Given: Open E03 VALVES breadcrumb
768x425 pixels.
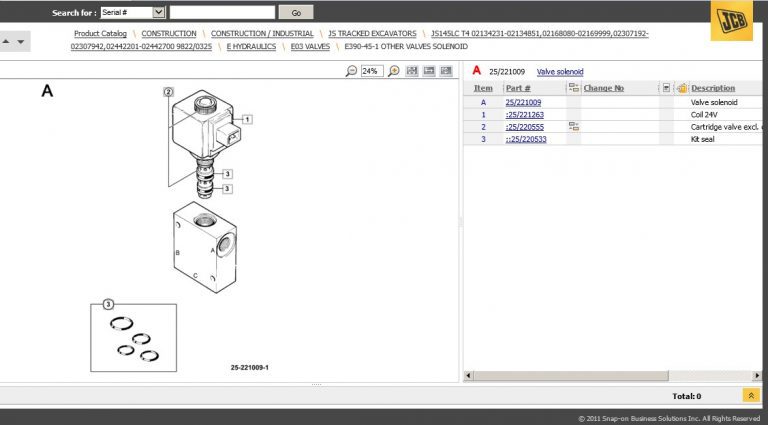Looking at the screenshot, I should (x=310, y=47).
